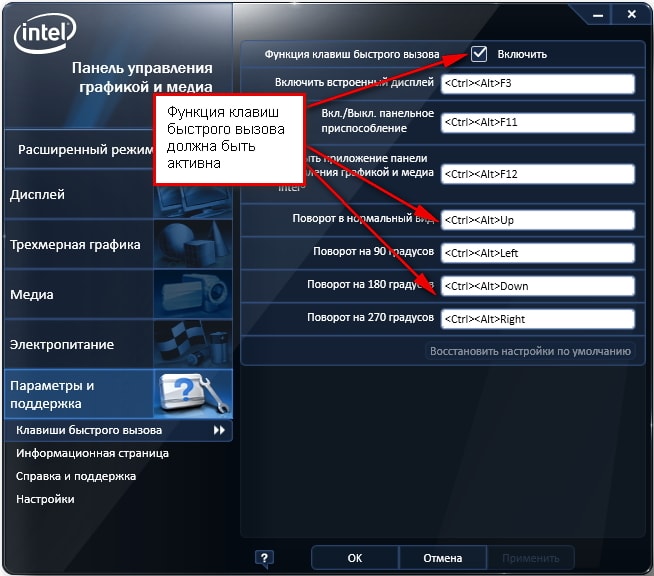Toggle the Включить hotkeys checkbox
The image size is (654, 576).
pos(480,54)
